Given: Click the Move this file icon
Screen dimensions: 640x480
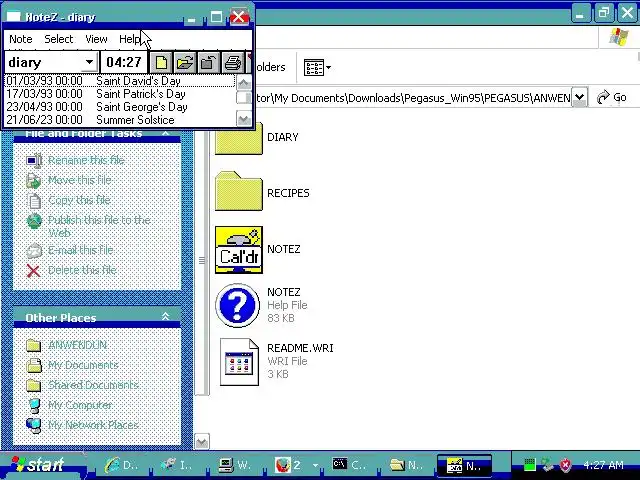Looking at the screenshot, I should click(x=33, y=180).
